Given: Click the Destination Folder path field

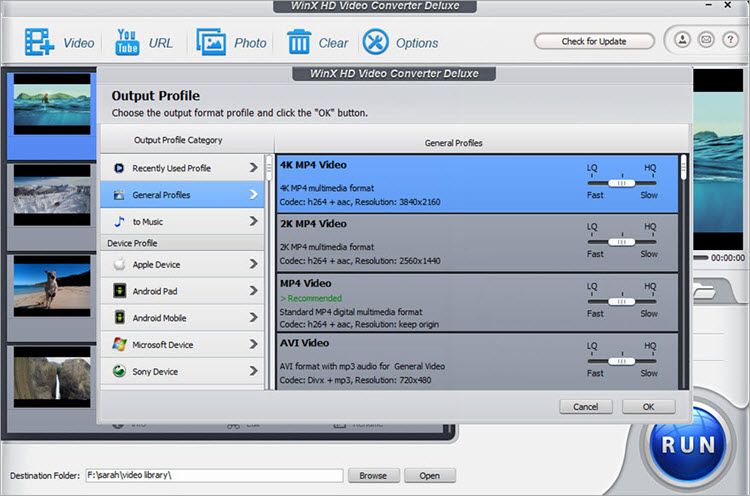Looking at the screenshot, I should (x=214, y=475).
